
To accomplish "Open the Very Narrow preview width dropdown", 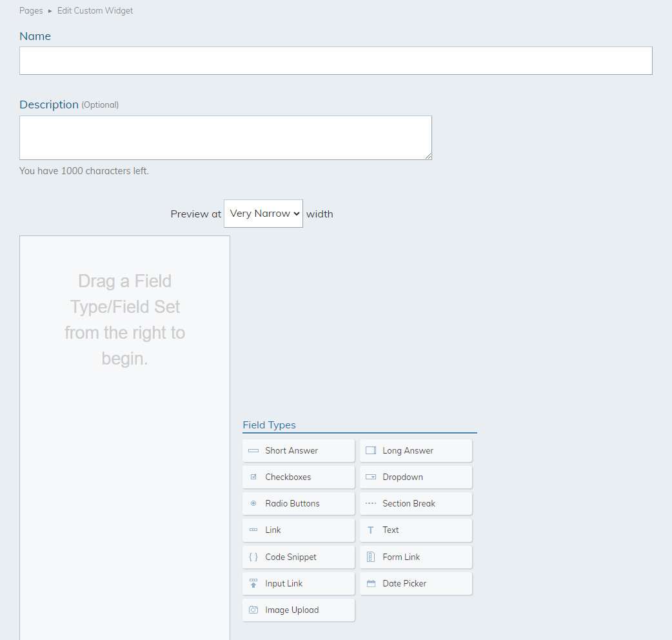I will point(263,214).
